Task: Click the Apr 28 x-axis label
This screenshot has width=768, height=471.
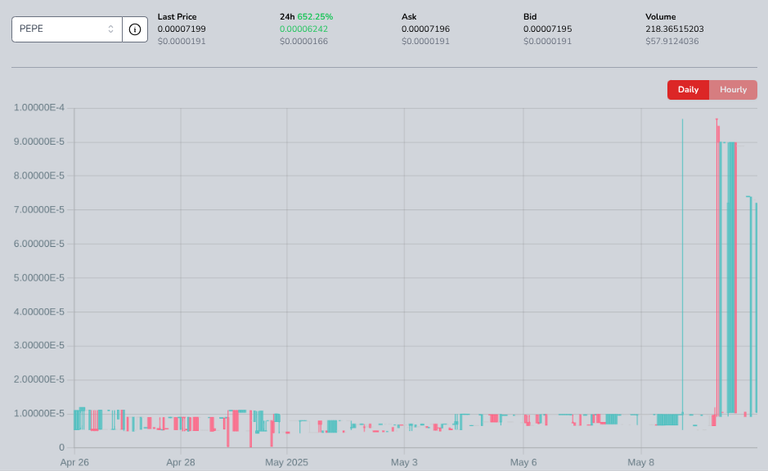Action: (181, 462)
